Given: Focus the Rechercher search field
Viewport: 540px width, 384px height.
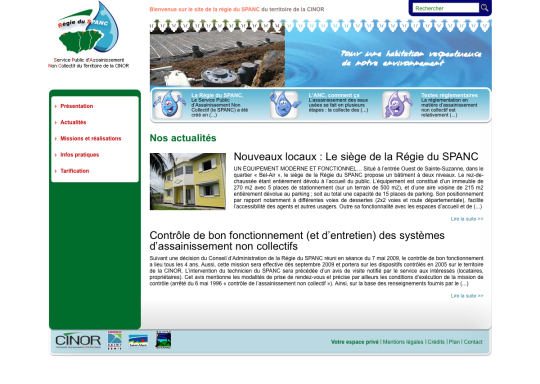Looking at the screenshot, I should click(x=446, y=8).
